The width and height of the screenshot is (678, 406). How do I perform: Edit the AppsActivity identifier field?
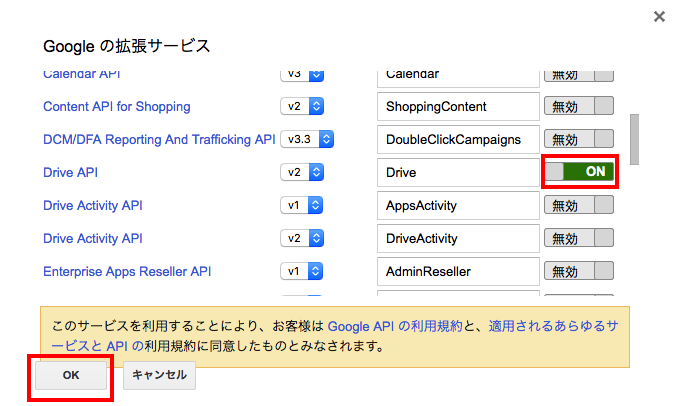(x=458, y=205)
